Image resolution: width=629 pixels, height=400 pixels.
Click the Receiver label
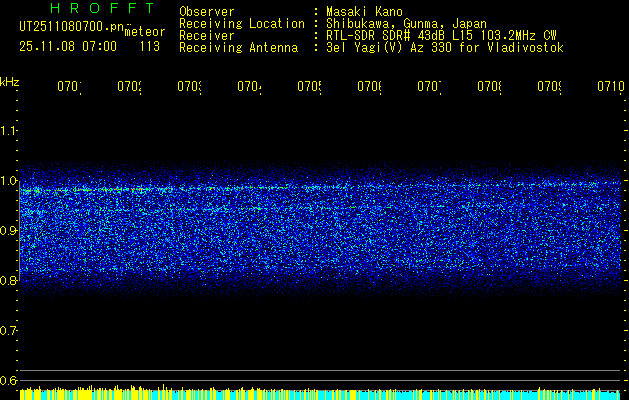click(x=207, y=36)
